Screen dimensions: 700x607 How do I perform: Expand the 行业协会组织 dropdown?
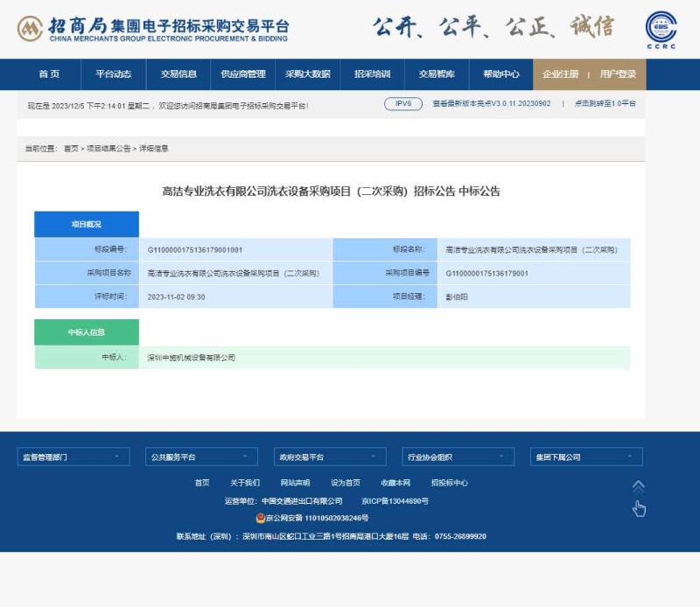click(458, 457)
